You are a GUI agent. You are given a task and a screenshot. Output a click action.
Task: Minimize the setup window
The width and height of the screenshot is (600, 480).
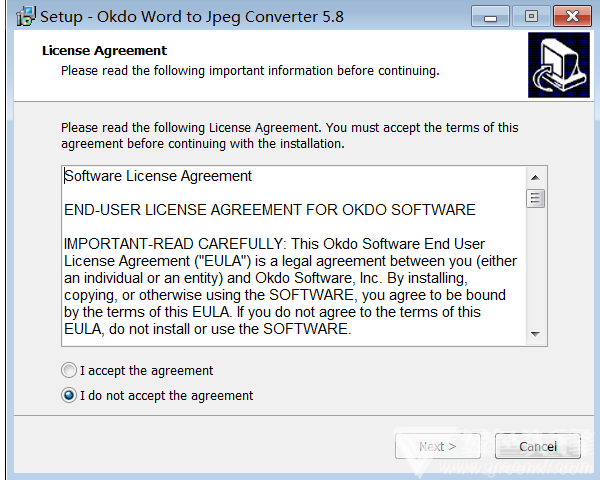490,16
